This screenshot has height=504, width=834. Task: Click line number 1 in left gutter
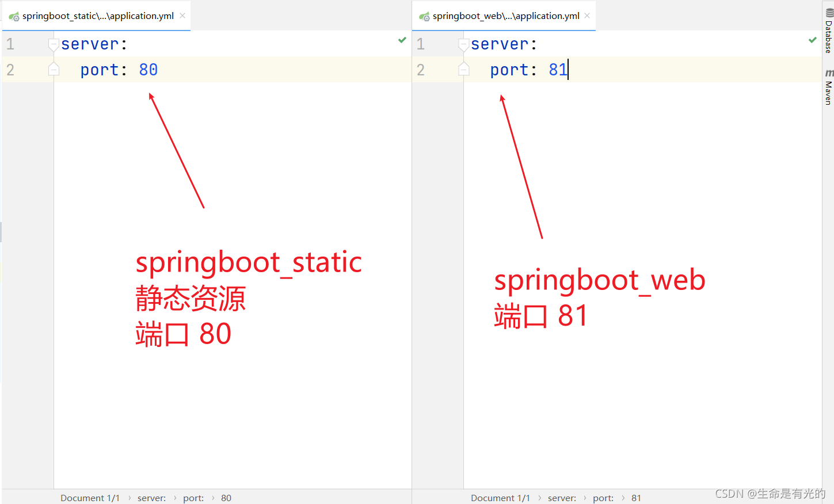(x=10, y=44)
